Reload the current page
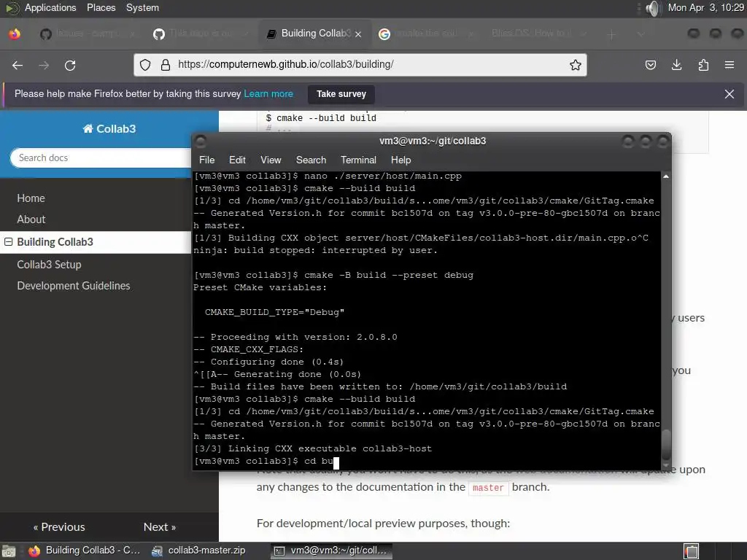 70,65
